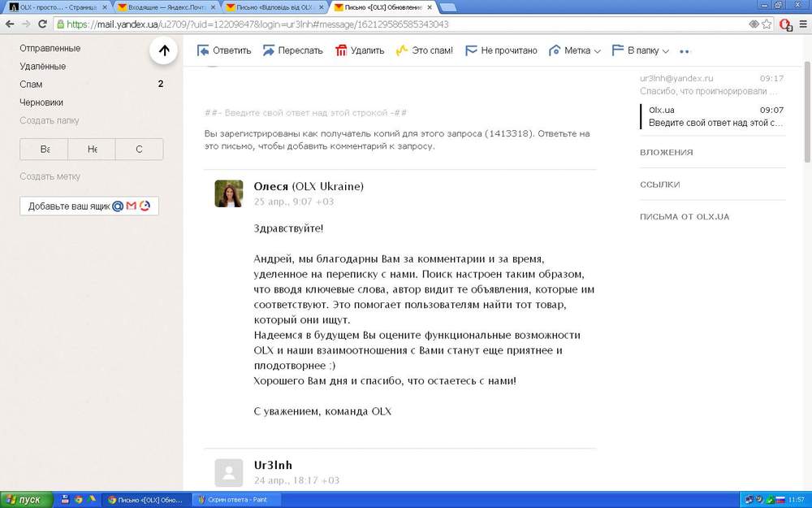
Task: Click the bookmark star icon
Action: coord(767,24)
